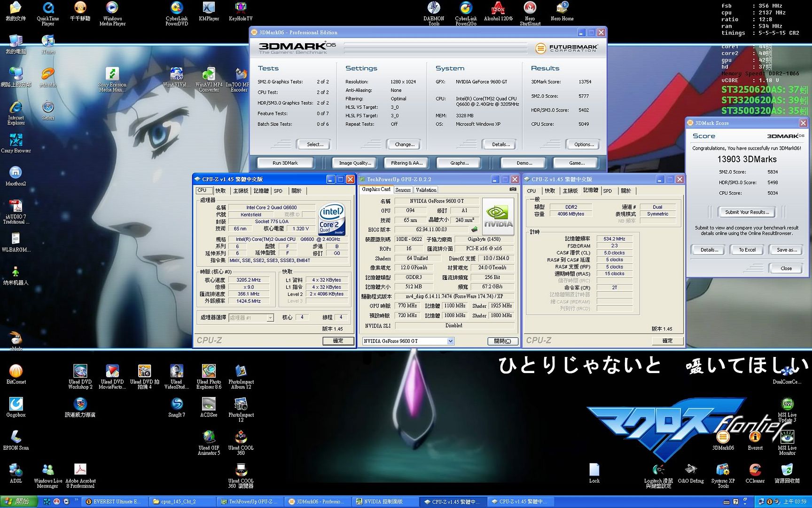Launch Gogobox desktop icon

[x=16, y=407]
